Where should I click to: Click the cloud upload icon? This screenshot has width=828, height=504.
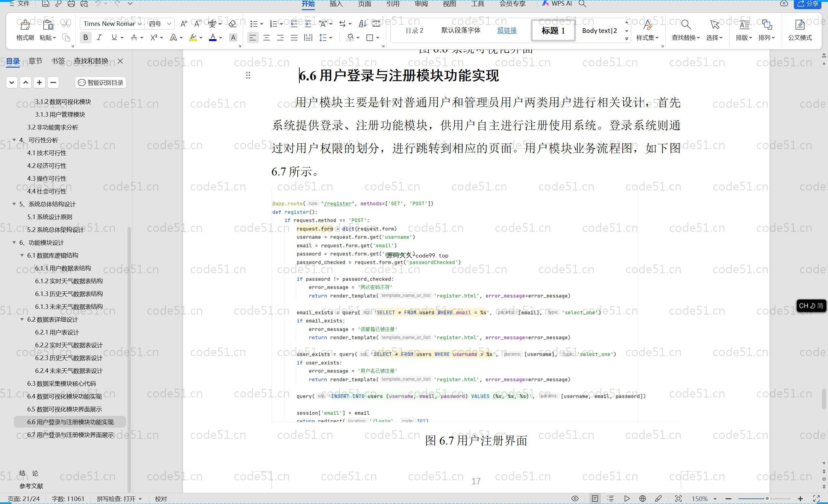(x=784, y=4)
